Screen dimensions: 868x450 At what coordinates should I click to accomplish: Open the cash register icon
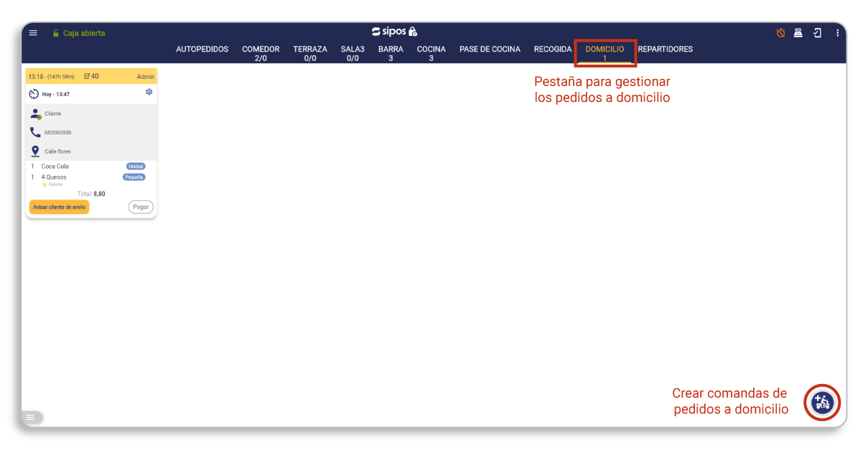[x=798, y=33]
